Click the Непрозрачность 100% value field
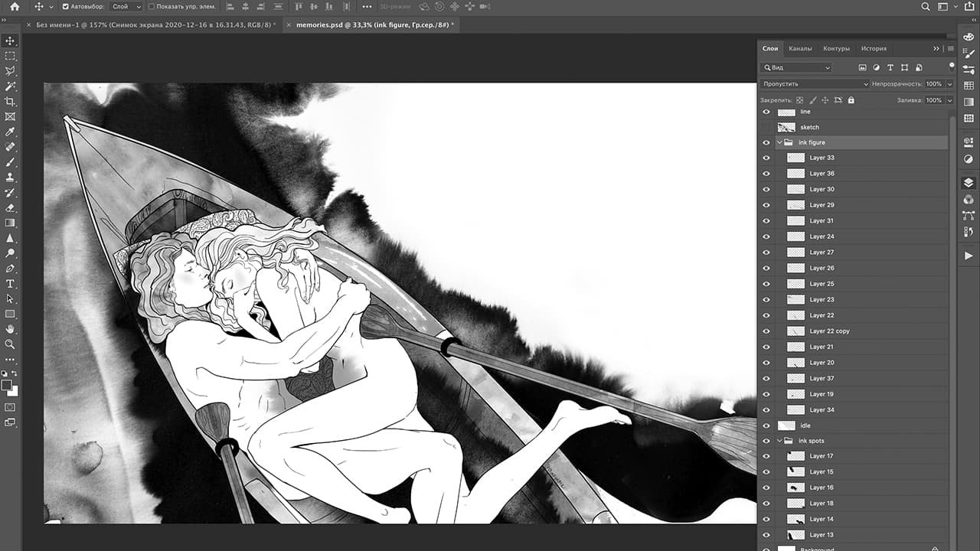This screenshot has width=980, height=551. pyautogui.click(x=934, y=84)
